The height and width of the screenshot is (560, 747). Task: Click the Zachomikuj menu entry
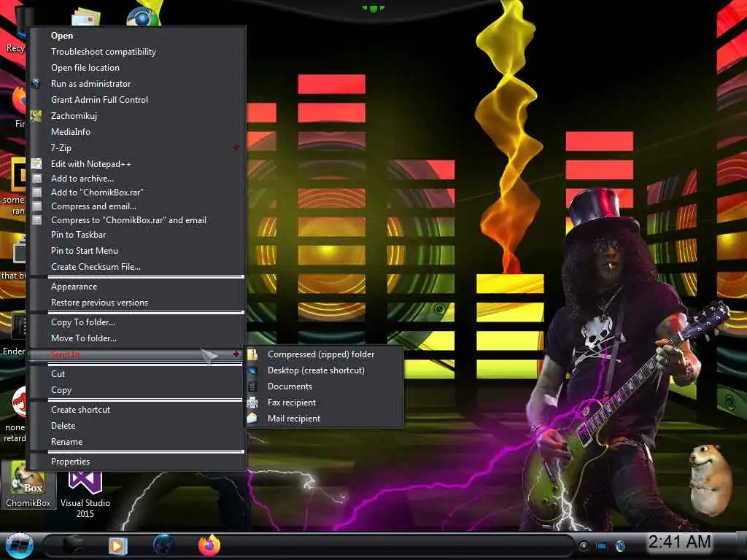click(136, 116)
